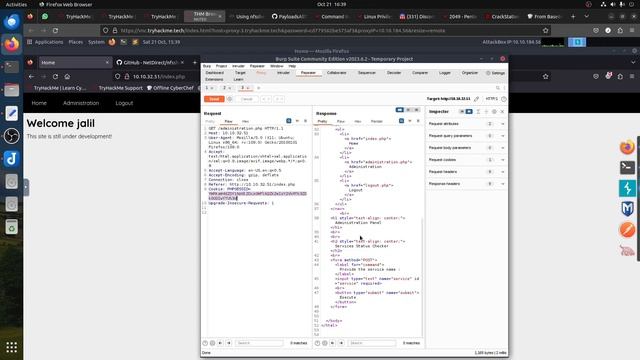Click the Cancel button beside Send
640x360 pixels.
tap(247, 99)
